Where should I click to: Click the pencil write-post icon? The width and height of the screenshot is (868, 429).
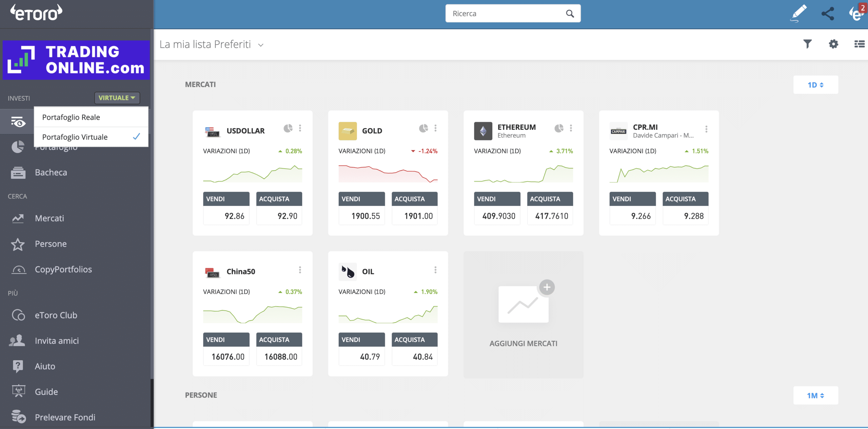(x=798, y=14)
